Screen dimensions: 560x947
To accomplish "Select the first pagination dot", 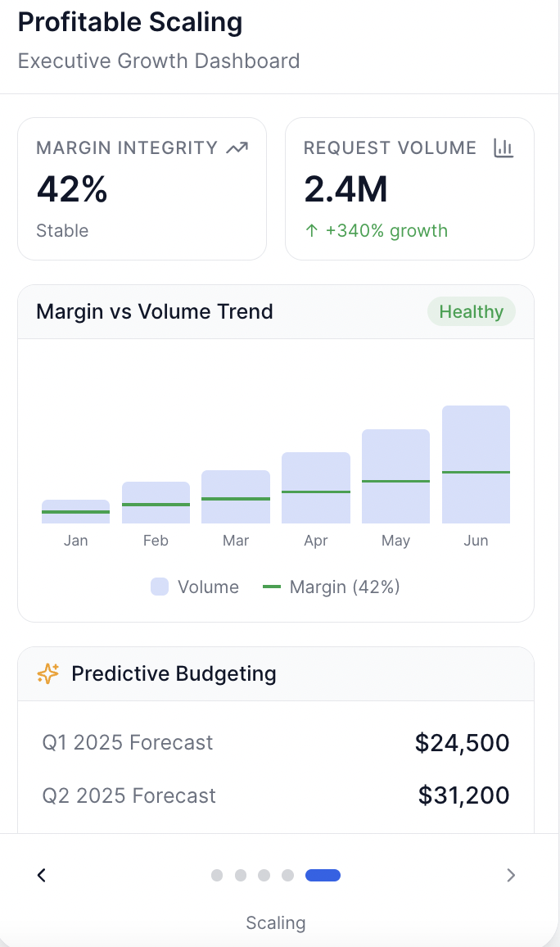I will (x=217, y=875).
